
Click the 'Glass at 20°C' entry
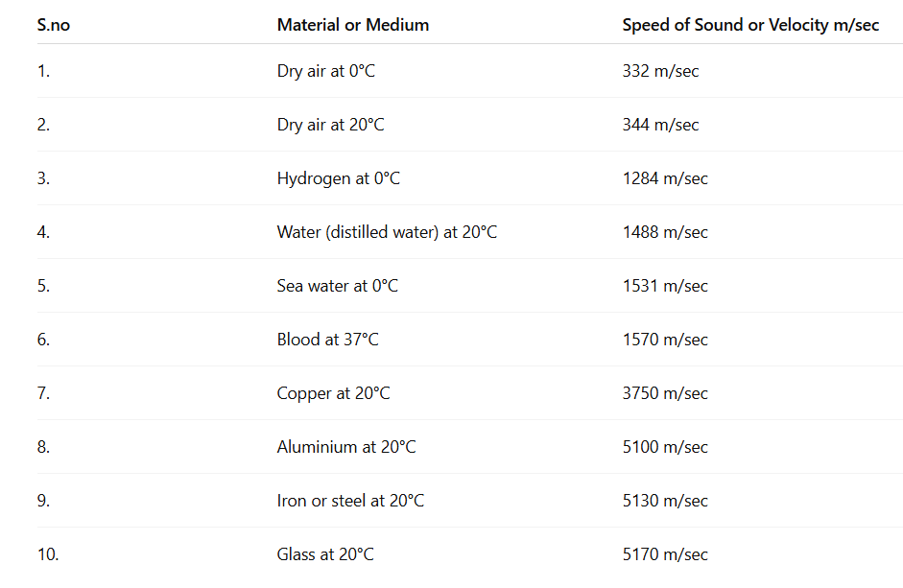click(x=325, y=554)
